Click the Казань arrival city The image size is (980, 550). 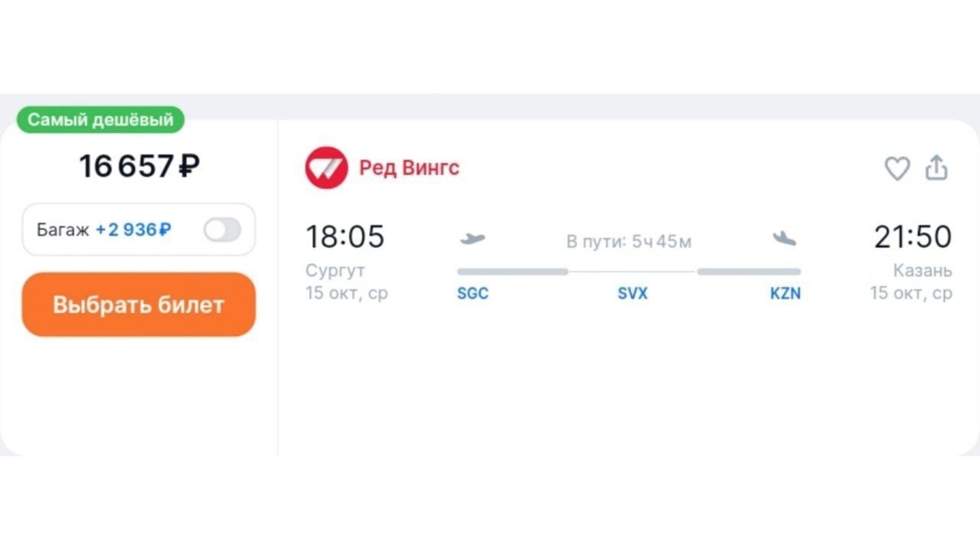point(923,271)
